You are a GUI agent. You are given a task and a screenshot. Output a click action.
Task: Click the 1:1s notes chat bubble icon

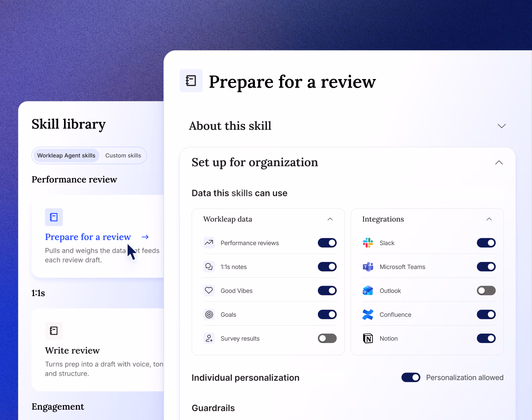pyautogui.click(x=209, y=267)
